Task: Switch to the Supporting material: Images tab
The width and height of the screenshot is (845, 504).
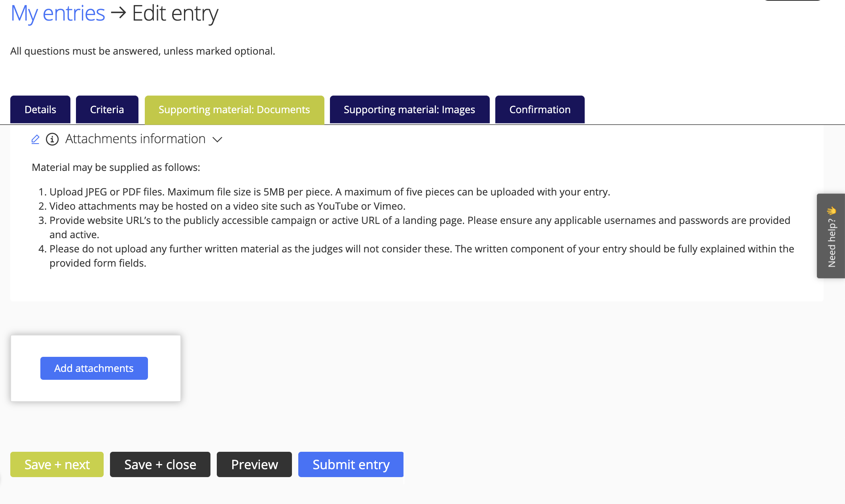Action: pos(409,109)
